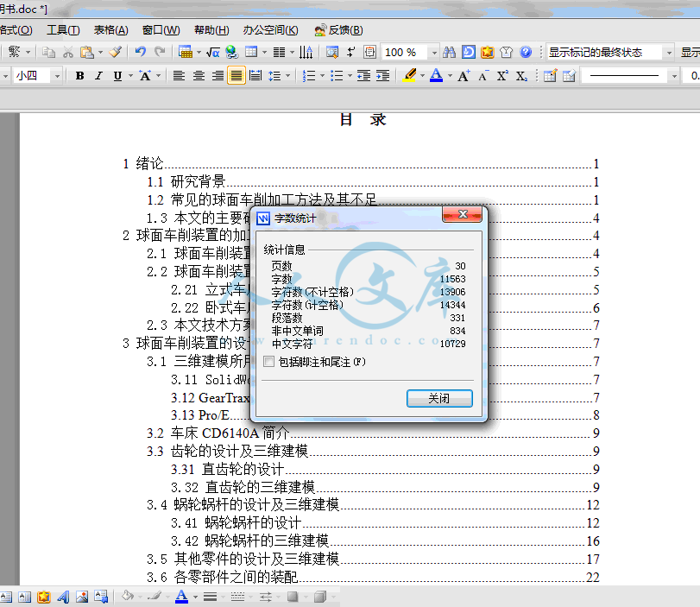Click the yellow highlight color pen
700x607 pixels.
click(x=409, y=75)
